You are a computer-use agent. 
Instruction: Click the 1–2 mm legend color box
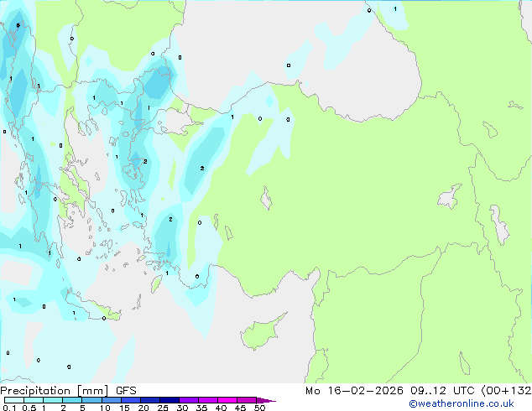53,400
